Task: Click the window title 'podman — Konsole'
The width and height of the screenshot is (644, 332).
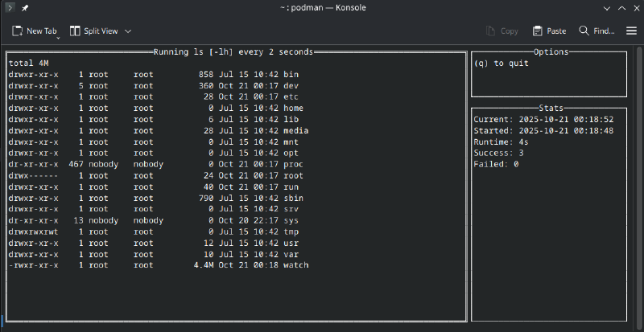Action: coord(321,9)
